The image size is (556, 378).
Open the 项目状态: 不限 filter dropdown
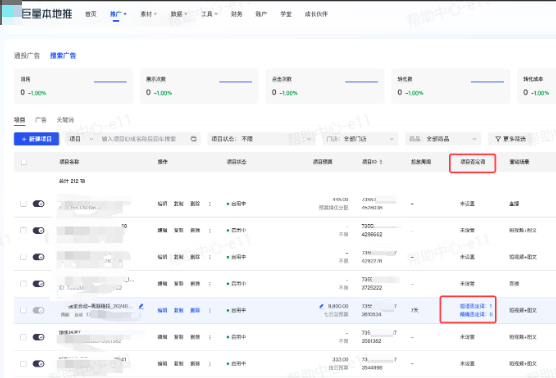(262, 139)
